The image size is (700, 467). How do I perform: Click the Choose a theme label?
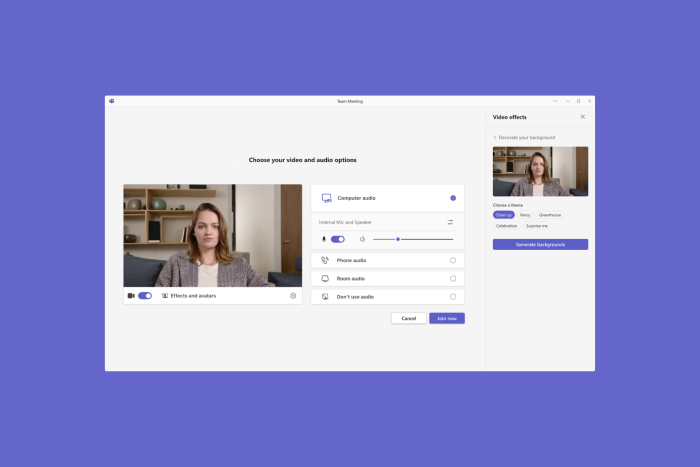click(508, 205)
